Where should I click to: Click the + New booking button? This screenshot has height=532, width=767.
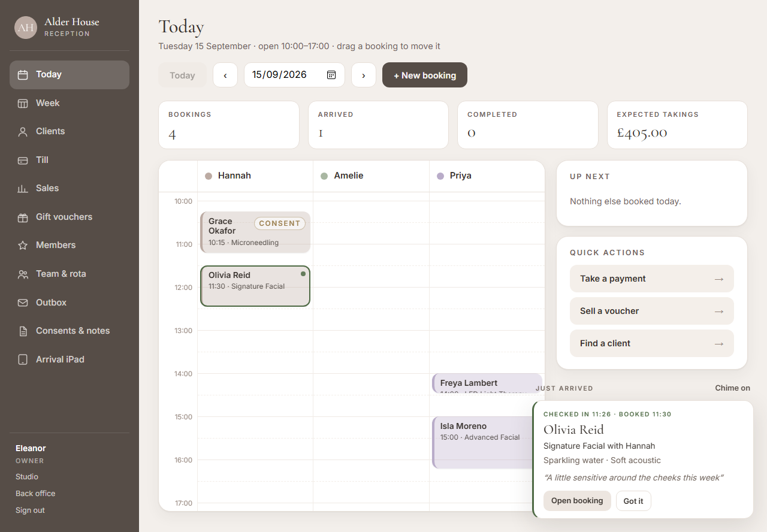click(425, 75)
